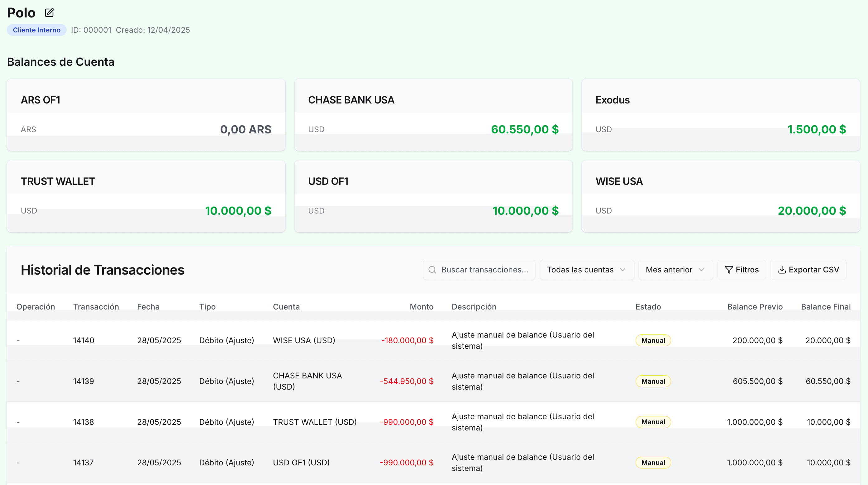The width and height of the screenshot is (868, 485).
Task: Type in Buscar transacciones search field
Action: tap(484, 270)
